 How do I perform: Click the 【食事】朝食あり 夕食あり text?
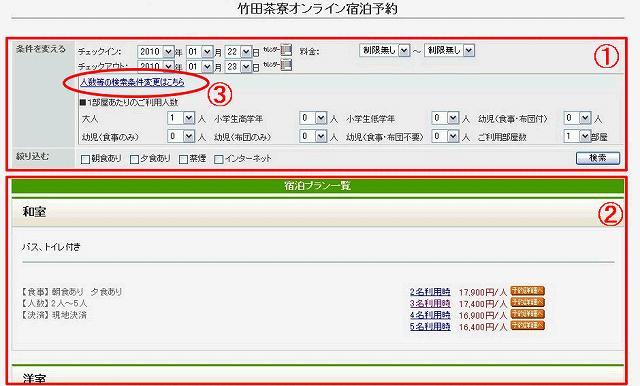pos(71,292)
